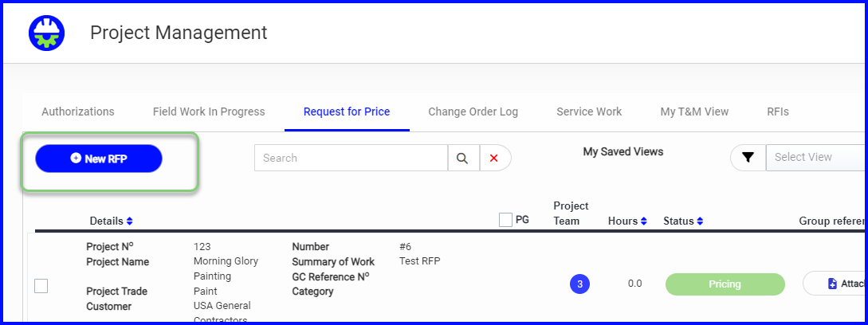Sort Hours column with its arrow icon
The width and height of the screenshot is (868, 325).
(x=644, y=221)
